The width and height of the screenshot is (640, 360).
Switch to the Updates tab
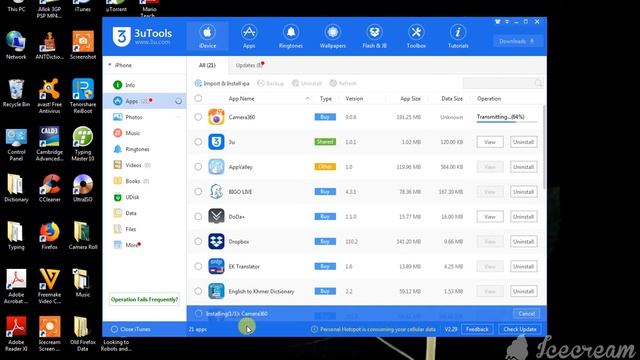(249, 65)
